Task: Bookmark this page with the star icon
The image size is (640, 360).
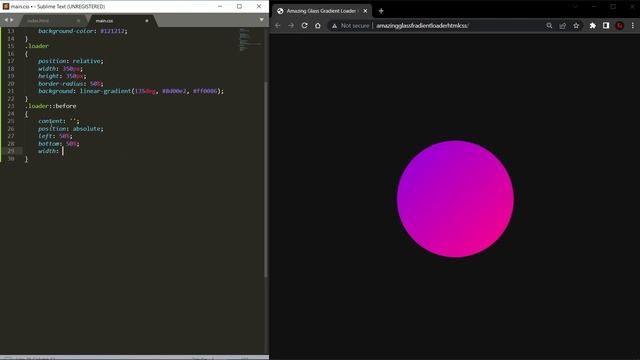Action: pyautogui.click(x=576, y=26)
